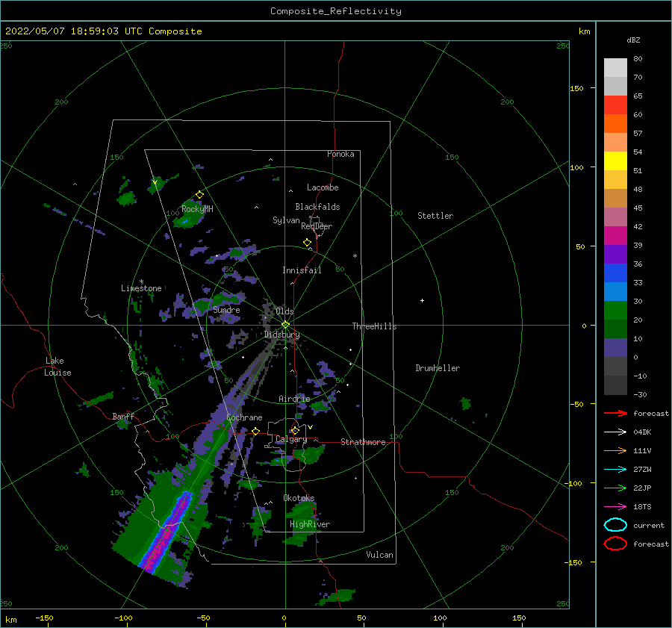
Task: Click the Sundre city label
Action: point(226,310)
